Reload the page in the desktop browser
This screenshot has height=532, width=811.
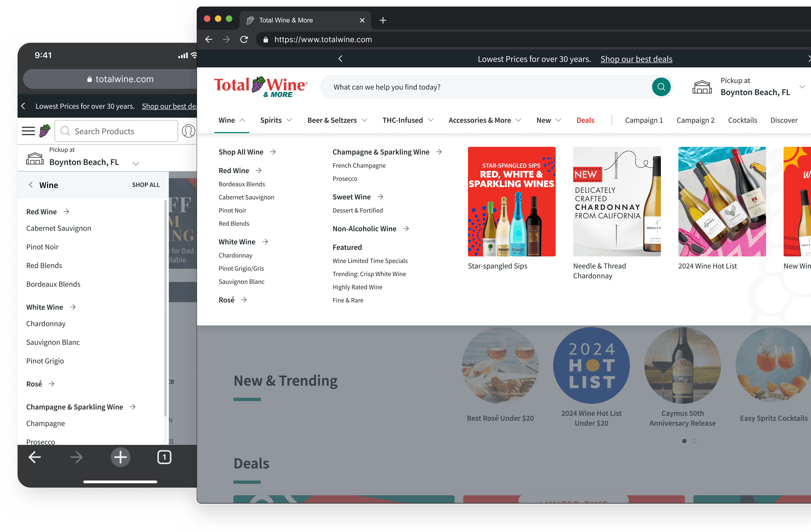point(244,39)
